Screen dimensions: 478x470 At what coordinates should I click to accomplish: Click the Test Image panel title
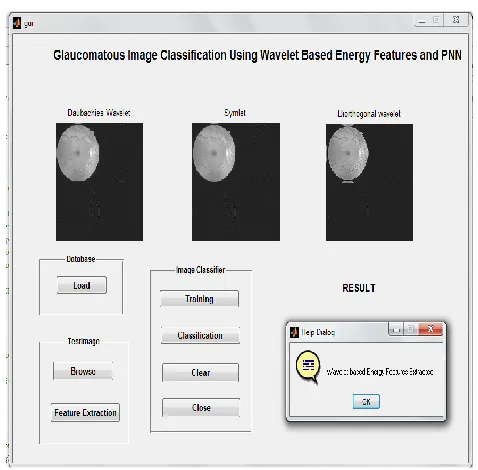84,341
